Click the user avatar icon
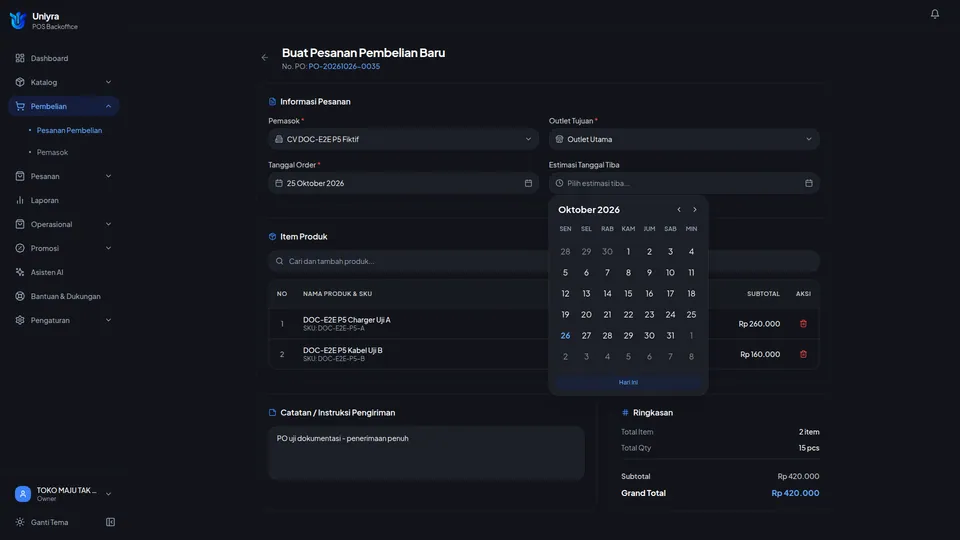This screenshot has width=960, height=540. (23, 493)
